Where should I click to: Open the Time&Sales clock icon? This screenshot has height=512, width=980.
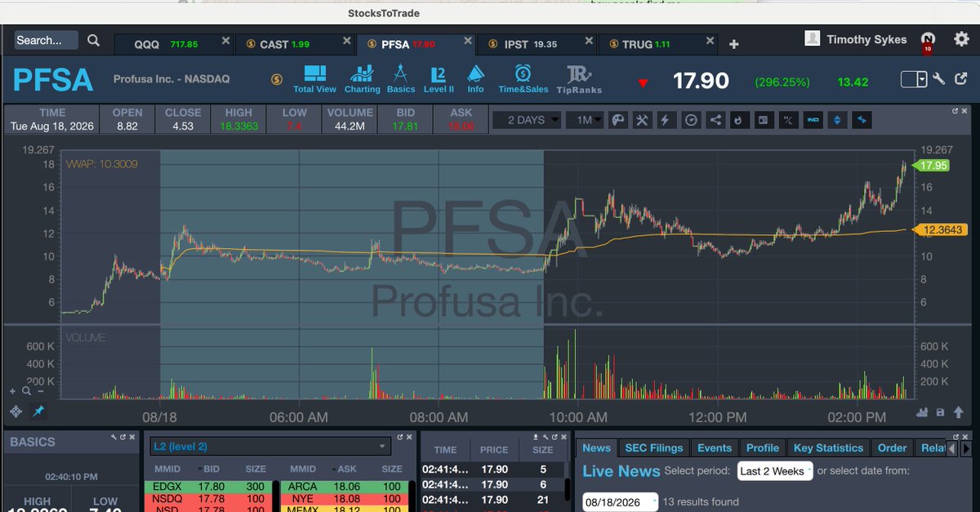pyautogui.click(x=523, y=78)
